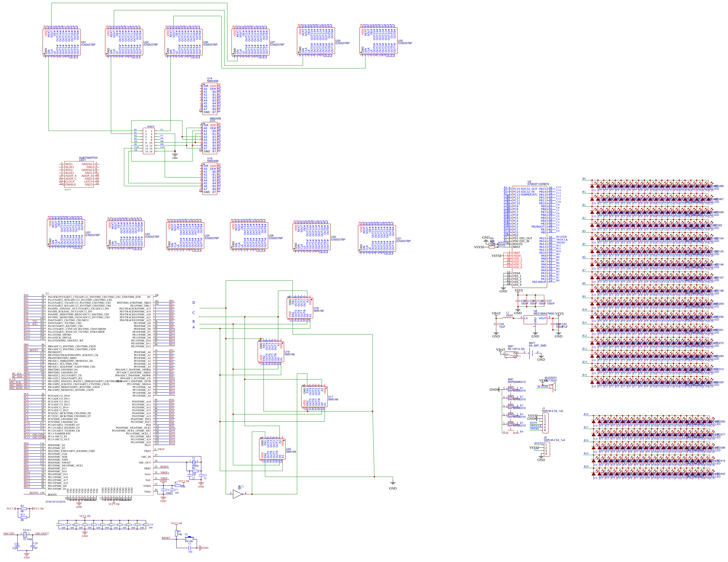Click the U16 MW245B buffer chip
Image resolution: width=728 pixels, height=562 pixels.
[x=210, y=179]
